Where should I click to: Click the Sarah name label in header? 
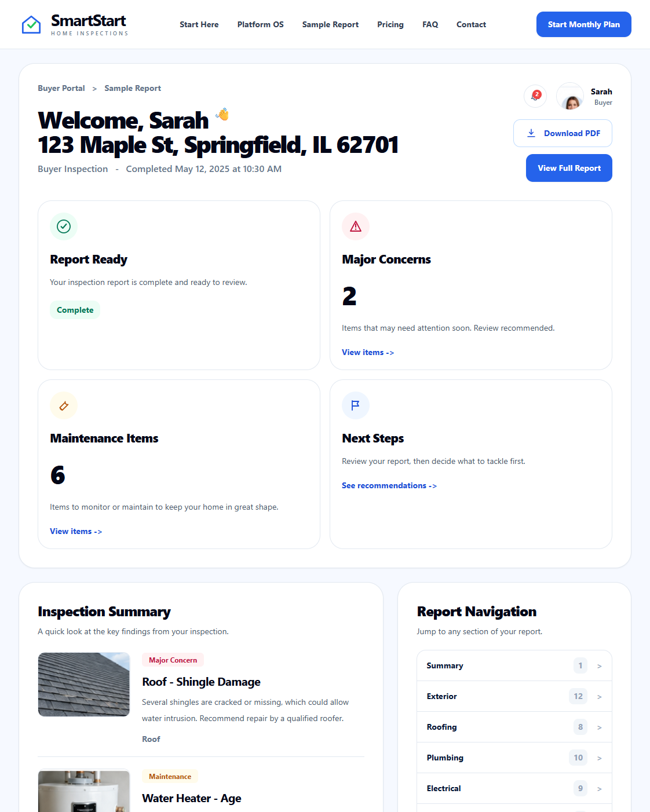tap(601, 92)
